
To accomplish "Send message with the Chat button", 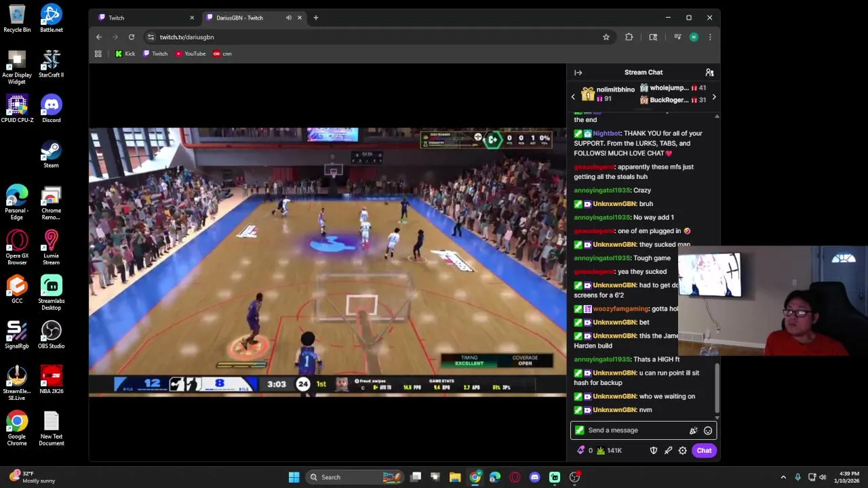I will [704, 451].
